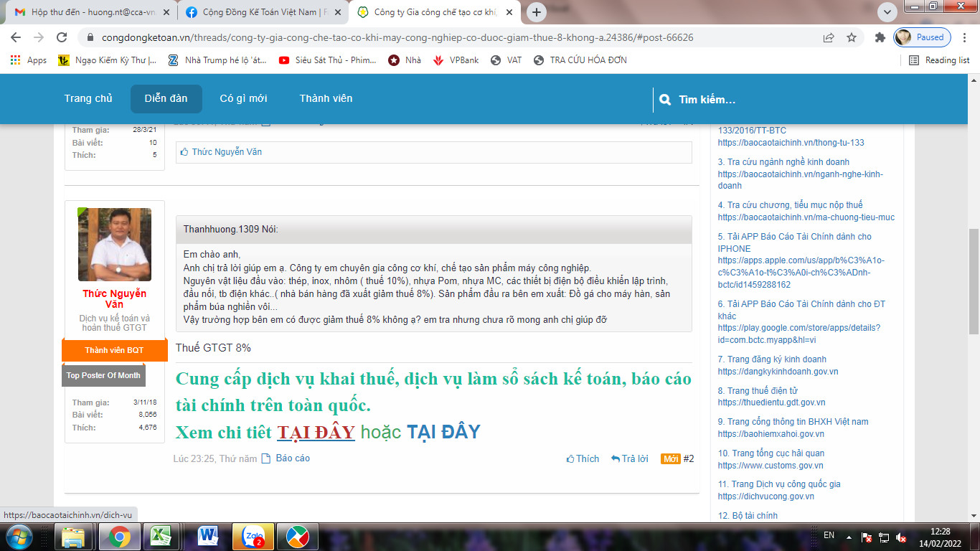Like the post with Thích link
The width and height of the screenshot is (980, 551).
click(x=583, y=458)
